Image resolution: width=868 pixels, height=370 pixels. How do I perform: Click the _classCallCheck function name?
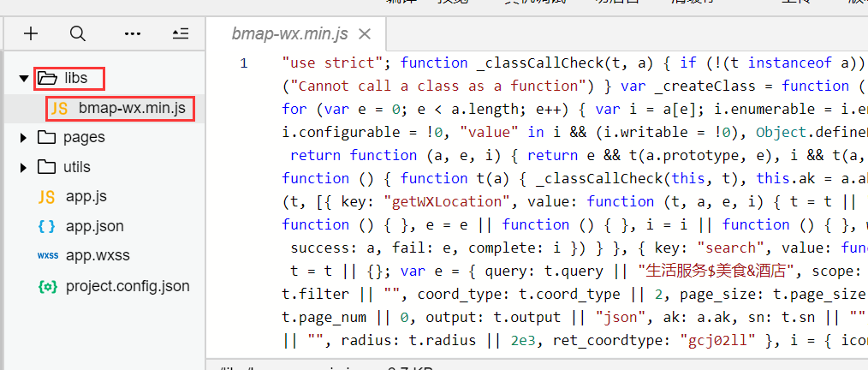[x=540, y=63]
